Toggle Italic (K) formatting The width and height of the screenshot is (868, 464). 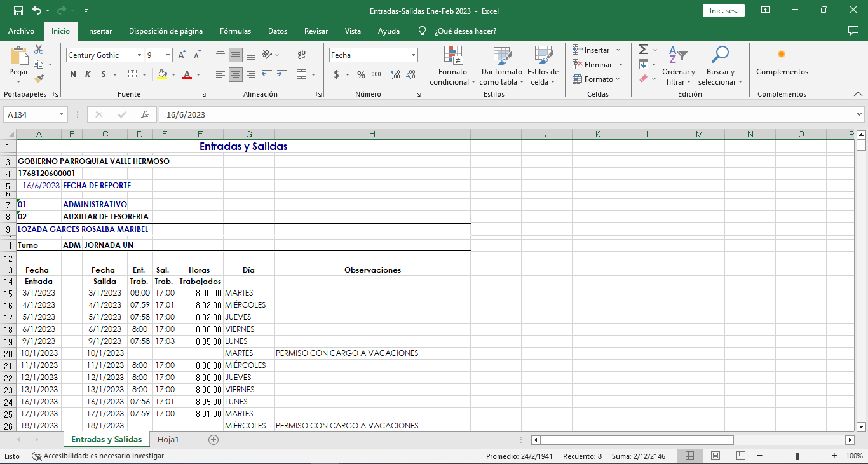pyautogui.click(x=87, y=74)
